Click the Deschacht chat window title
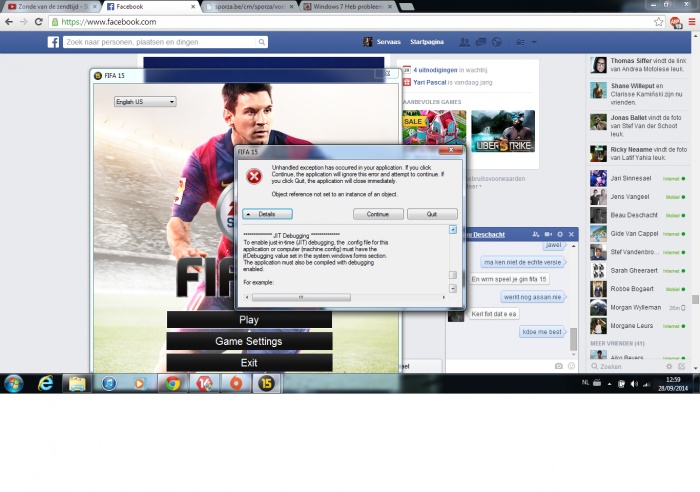 pyautogui.click(x=486, y=234)
